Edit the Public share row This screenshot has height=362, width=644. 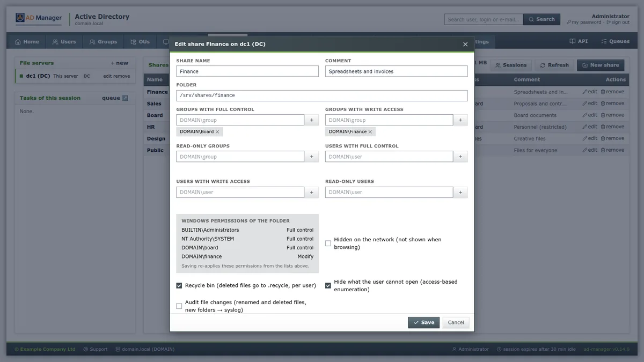(x=590, y=150)
